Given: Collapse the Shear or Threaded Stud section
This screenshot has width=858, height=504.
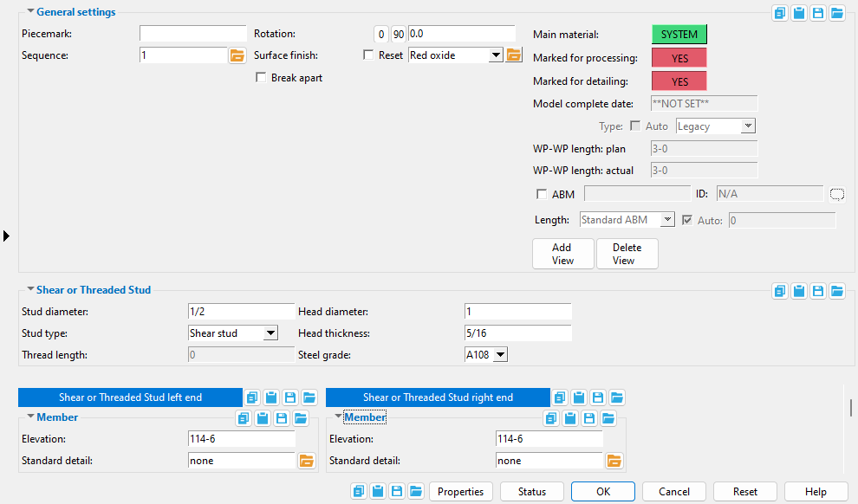Looking at the screenshot, I should [x=30, y=289].
